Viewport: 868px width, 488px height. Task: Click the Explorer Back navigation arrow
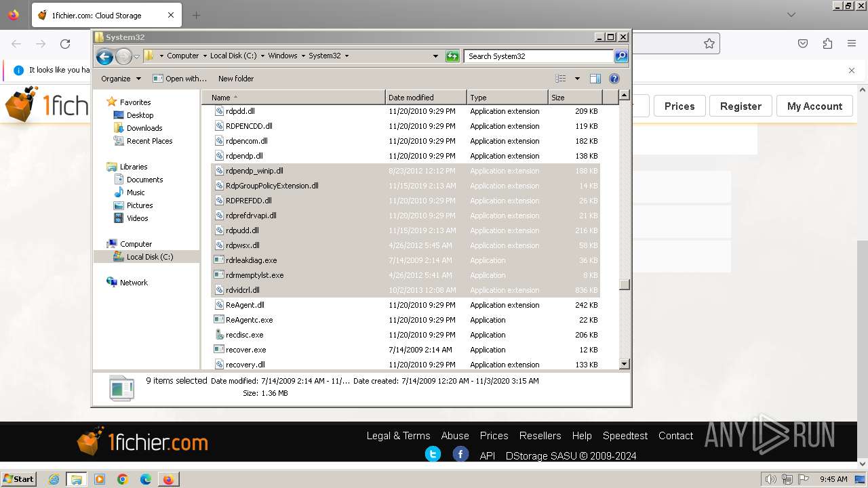[104, 56]
